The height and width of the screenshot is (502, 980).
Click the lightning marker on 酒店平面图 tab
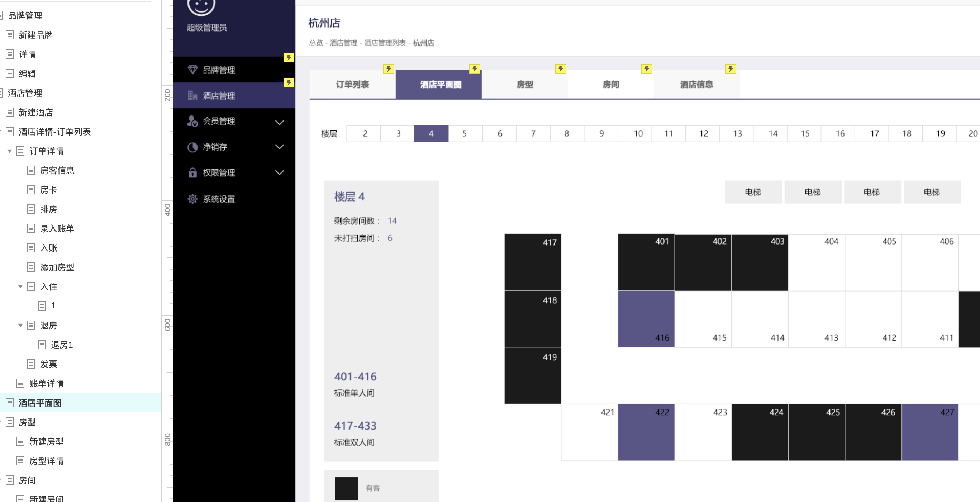[474, 69]
